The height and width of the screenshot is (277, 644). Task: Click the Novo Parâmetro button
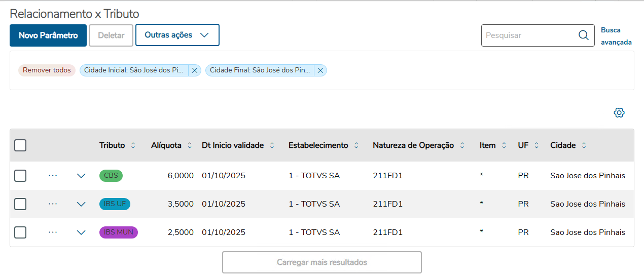tap(48, 35)
